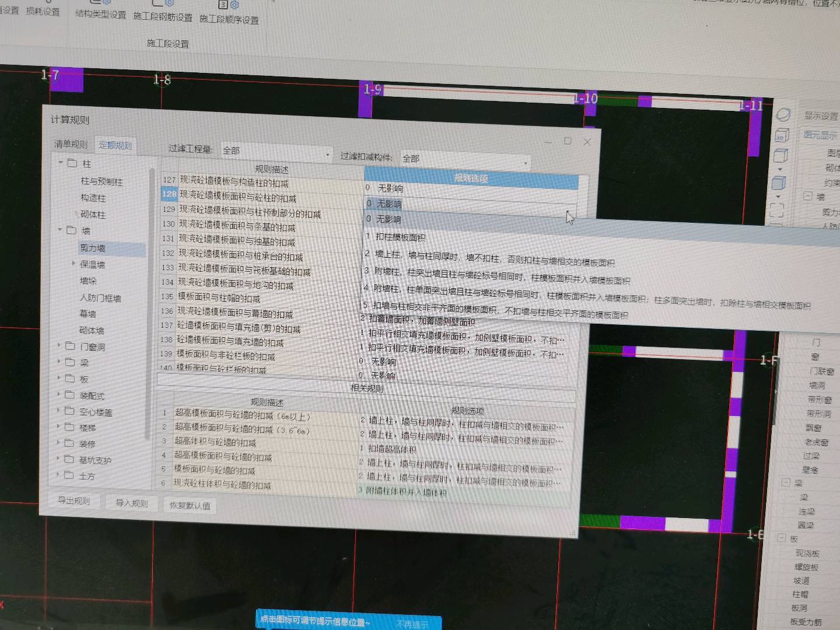Screen dimensions: 840x630
Task: Select rule row 135 模板面积与柱帽的扣减
Action: click(x=260, y=297)
